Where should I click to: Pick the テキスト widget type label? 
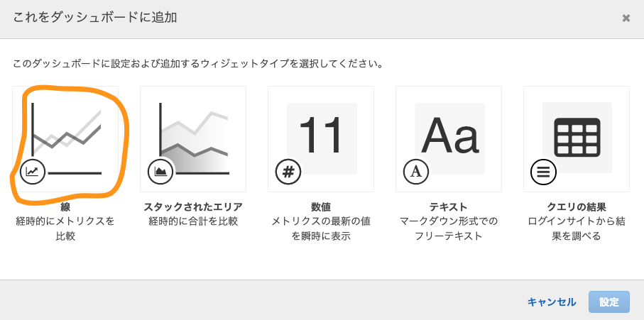pos(449,207)
